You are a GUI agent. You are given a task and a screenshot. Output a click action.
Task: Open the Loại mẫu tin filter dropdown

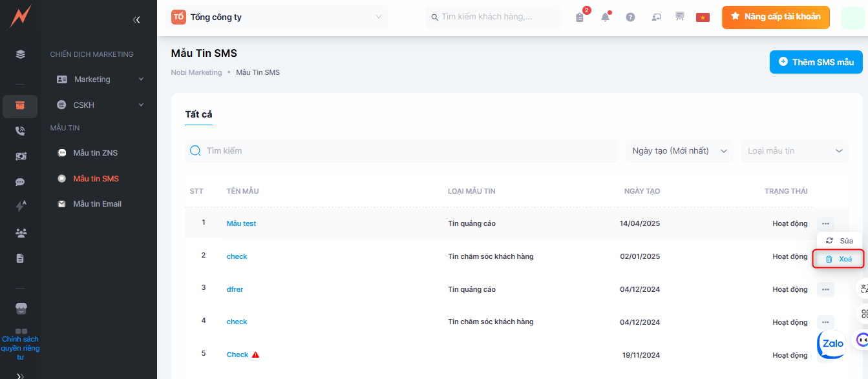click(x=795, y=151)
